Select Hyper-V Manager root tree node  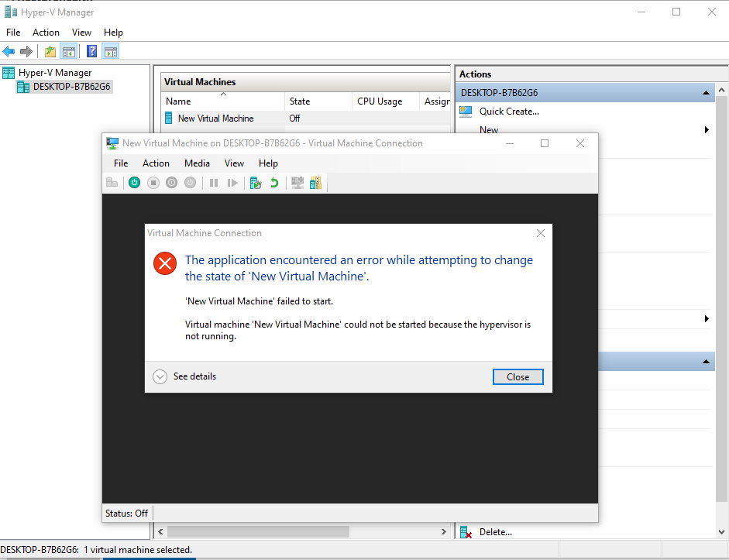55,73
